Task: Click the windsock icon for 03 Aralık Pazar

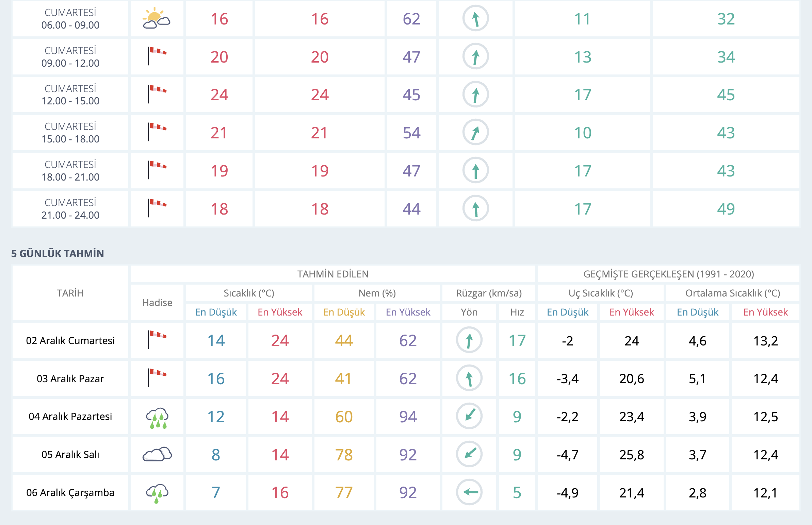Action: pyautogui.click(x=157, y=377)
